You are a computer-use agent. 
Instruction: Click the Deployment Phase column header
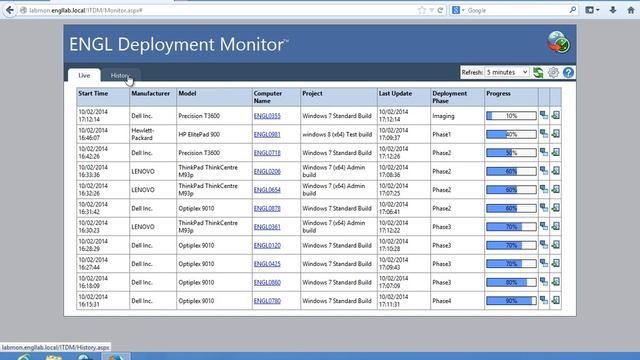coord(457,97)
